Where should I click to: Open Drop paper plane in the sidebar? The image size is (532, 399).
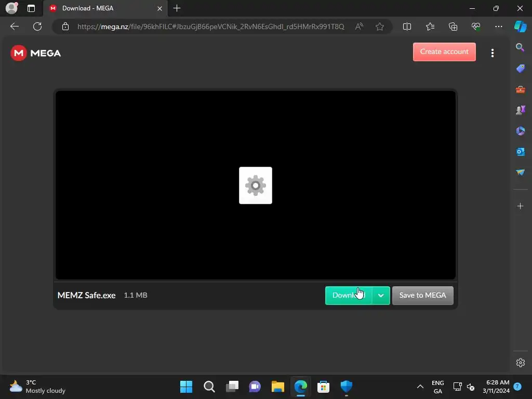tap(520, 172)
